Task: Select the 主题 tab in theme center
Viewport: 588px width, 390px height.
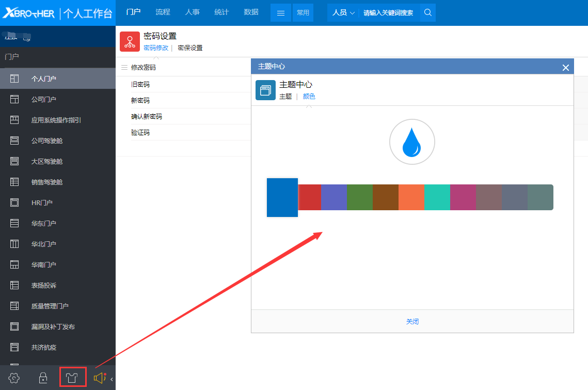Action: click(285, 97)
